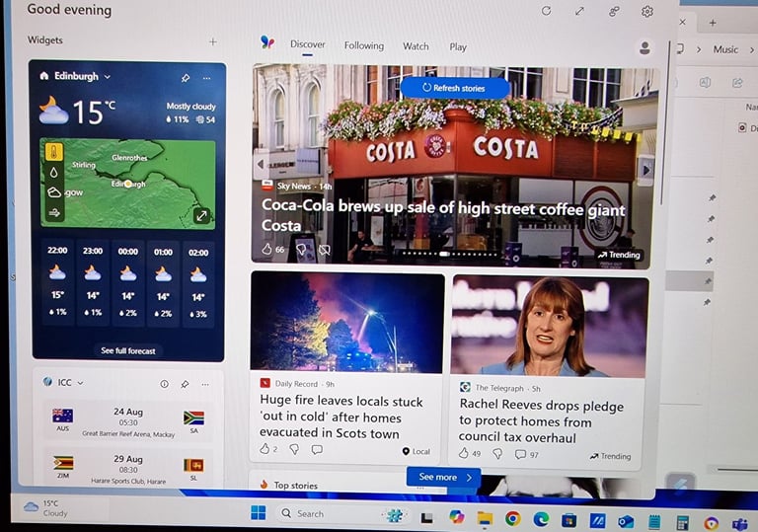Click the Rachel Reeves photo thumbnail
758x532 pixels.
[x=550, y=327]
